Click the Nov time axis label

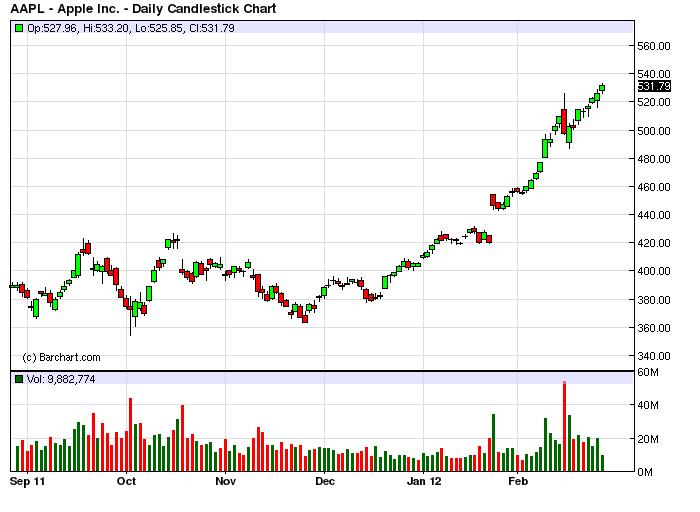tap(225, 481)
